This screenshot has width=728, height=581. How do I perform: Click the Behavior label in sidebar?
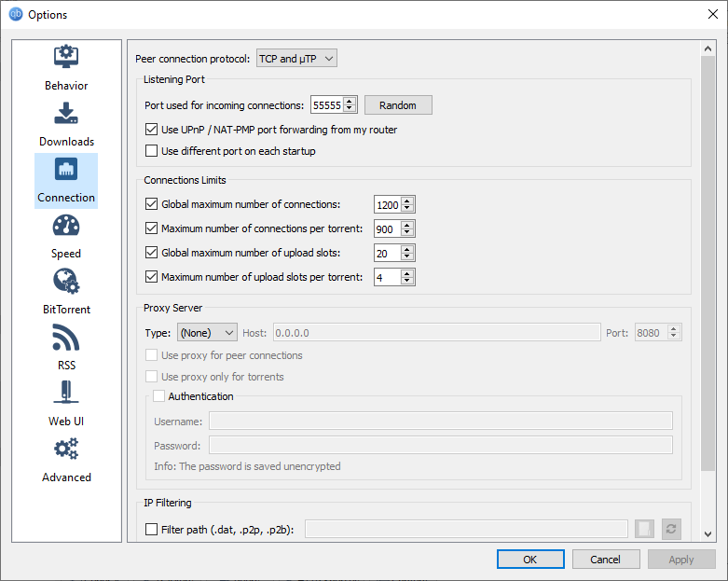pos(66,86)
